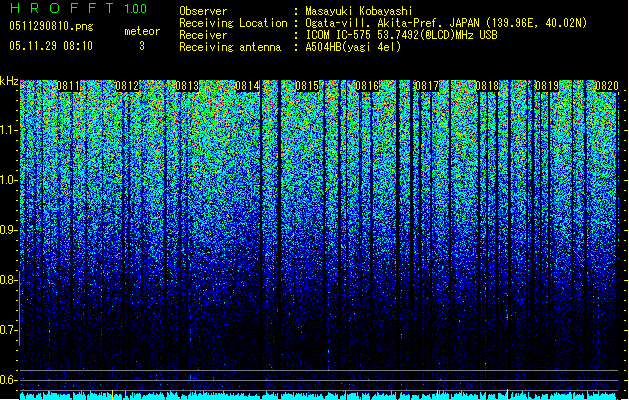This screenshot has height=400, width=629.
Task: Click the 1.1 kHz frequency axis label
Action: point(9,130)
